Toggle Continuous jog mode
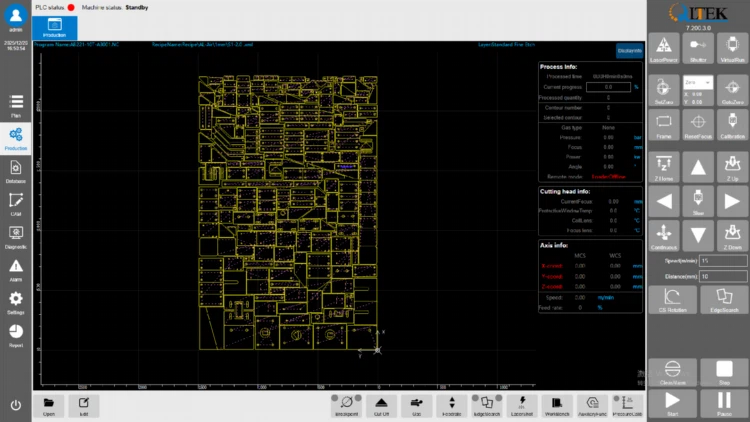 point(663,236)
